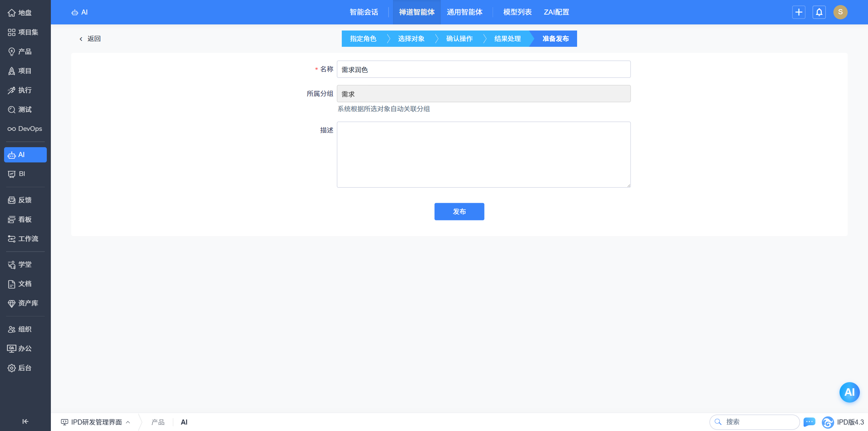Viewport: 868px width, 431px height.
Task: Go to the 指定角色 step
Action: point(363,39)
